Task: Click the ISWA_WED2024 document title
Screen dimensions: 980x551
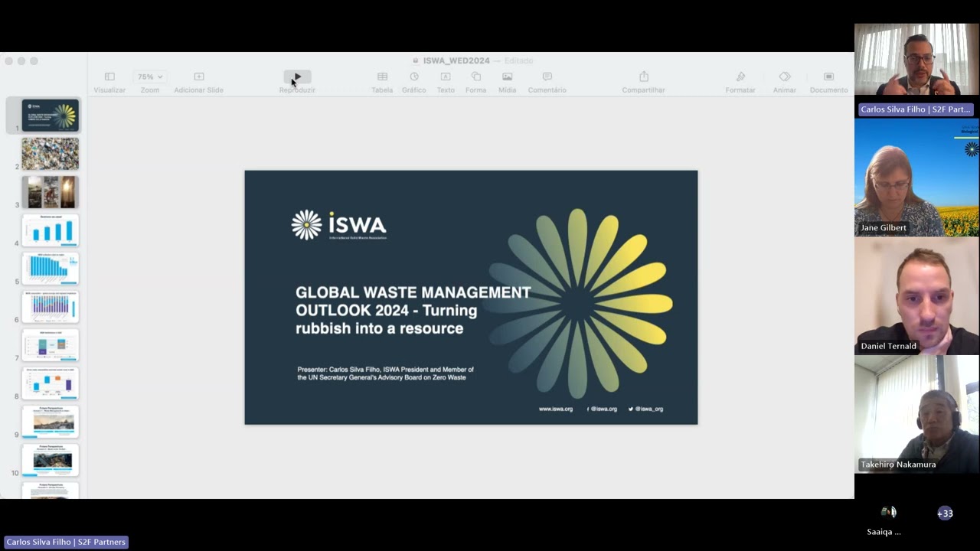Action: tap(456, 61)
